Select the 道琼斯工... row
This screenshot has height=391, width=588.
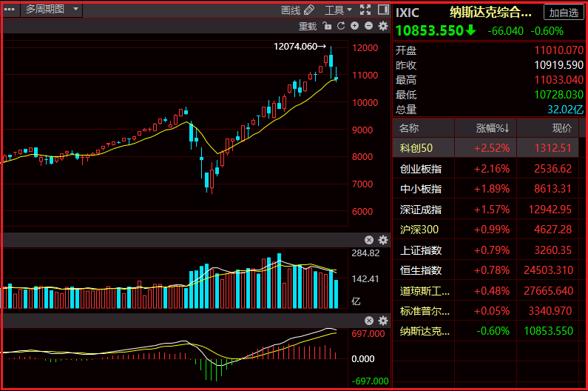pyautogui.click(x=486, y=291)
